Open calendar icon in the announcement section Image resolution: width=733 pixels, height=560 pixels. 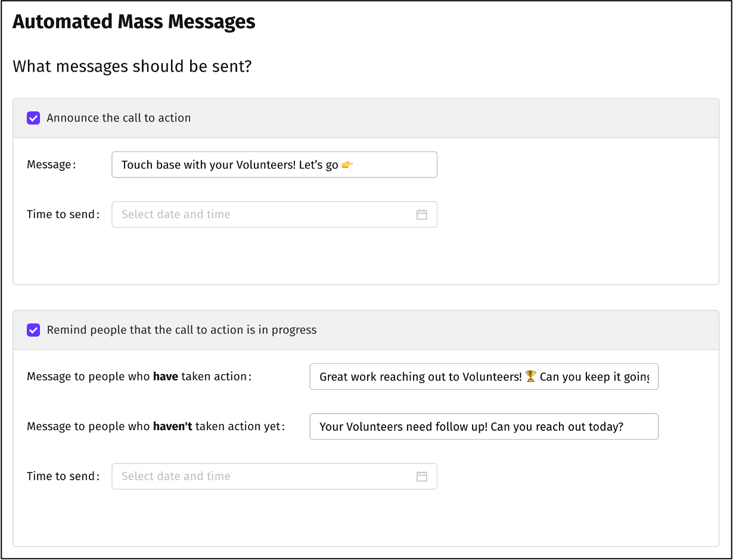click(x=421, y=214)
